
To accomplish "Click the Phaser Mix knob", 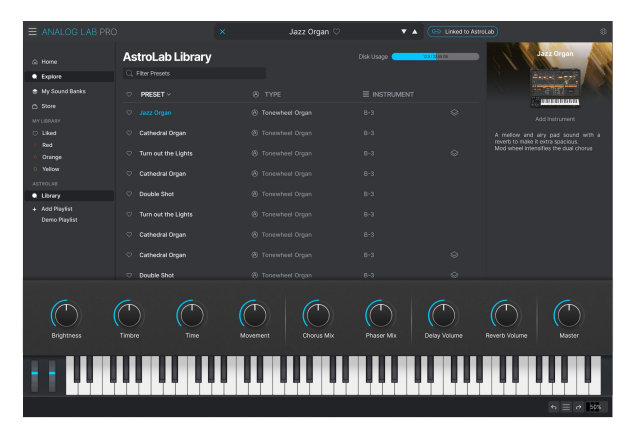I will [x=380, y=315].
